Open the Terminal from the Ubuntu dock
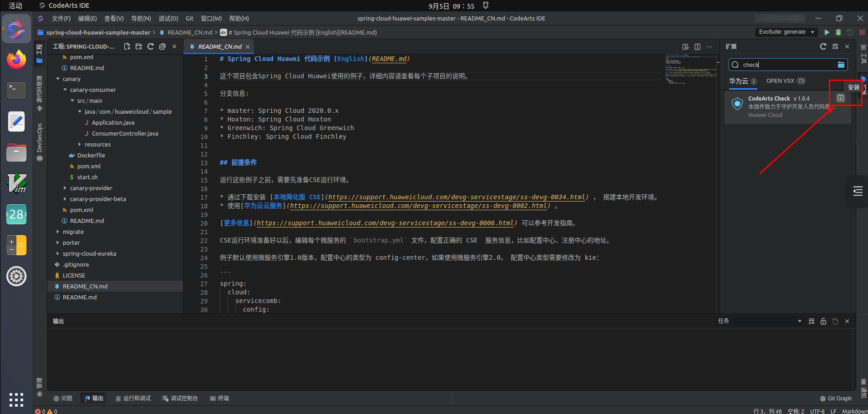The width and height of the screenshot is (868, 414). click(16, 90)
